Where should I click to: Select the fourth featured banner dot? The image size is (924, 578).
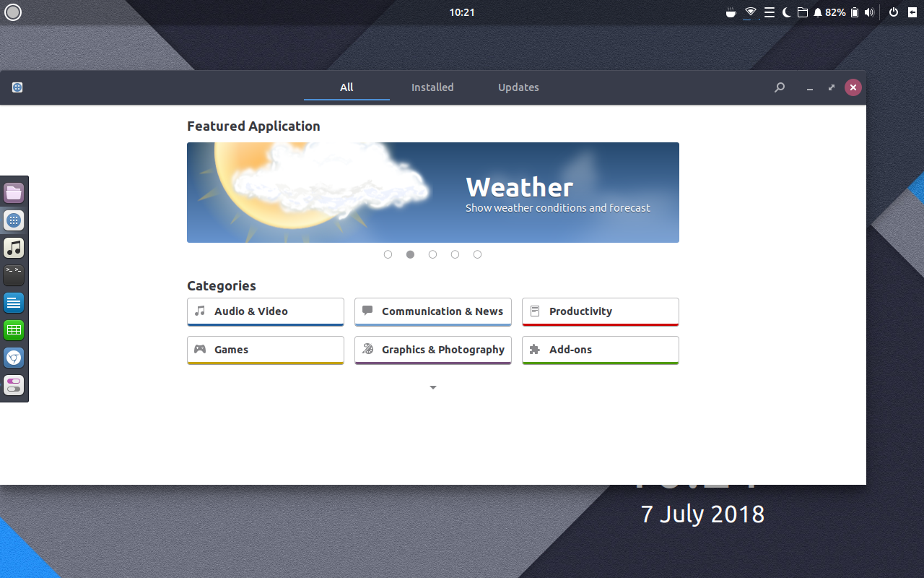(455, 254)
